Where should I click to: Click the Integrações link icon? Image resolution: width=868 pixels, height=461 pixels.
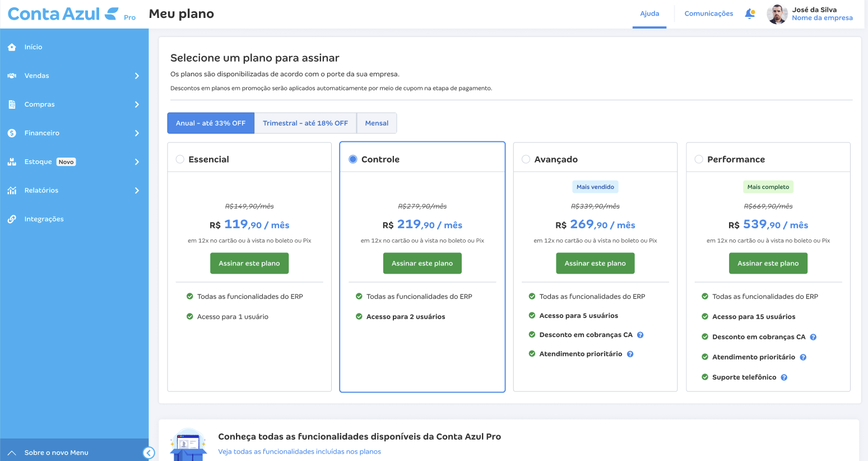12,219
